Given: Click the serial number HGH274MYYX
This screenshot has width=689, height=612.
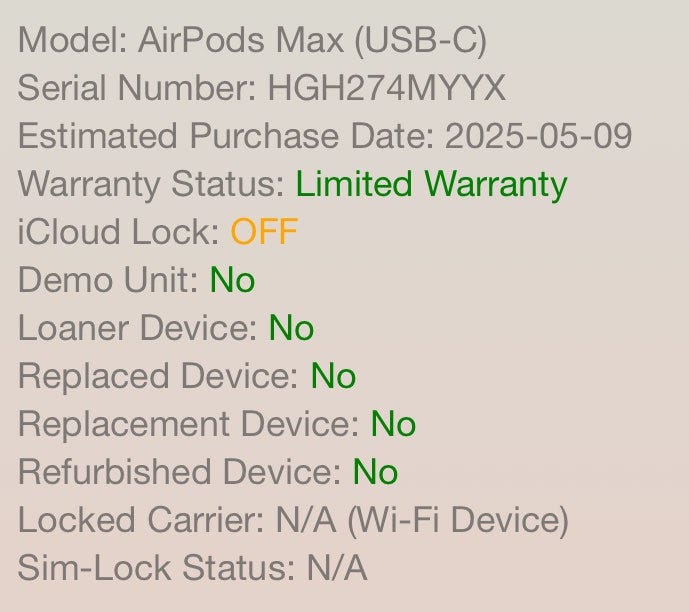Looking at the screenshot, I should tap(386, 89).
